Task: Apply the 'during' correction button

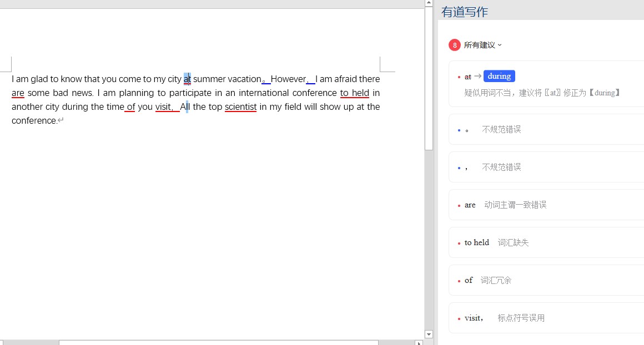Action: point(499,76)
